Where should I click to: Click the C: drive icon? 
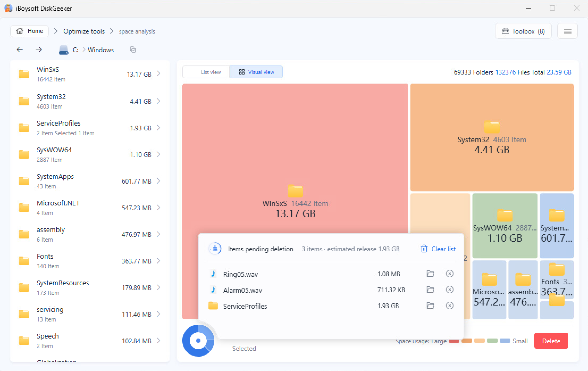tap(64, 50)
